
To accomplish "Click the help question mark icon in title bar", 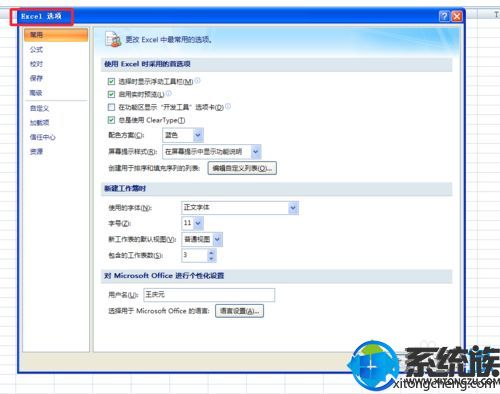I will (444, 16).
